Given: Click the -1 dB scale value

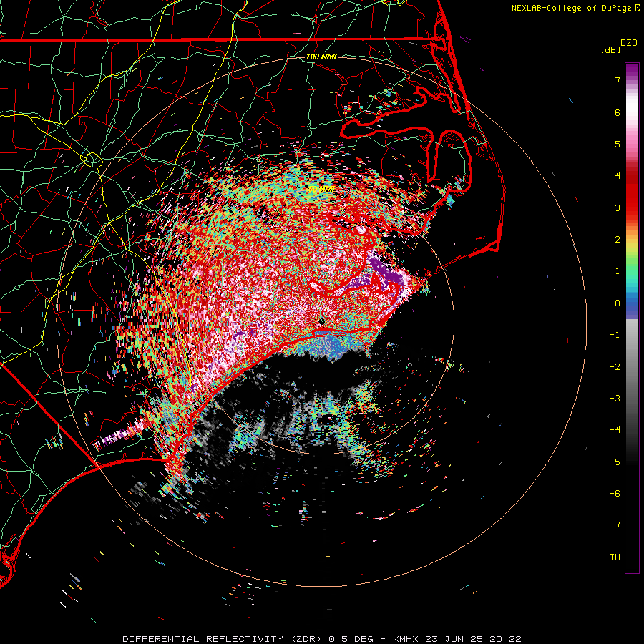Looking at the screenshot, I should (x=615, y=335).
